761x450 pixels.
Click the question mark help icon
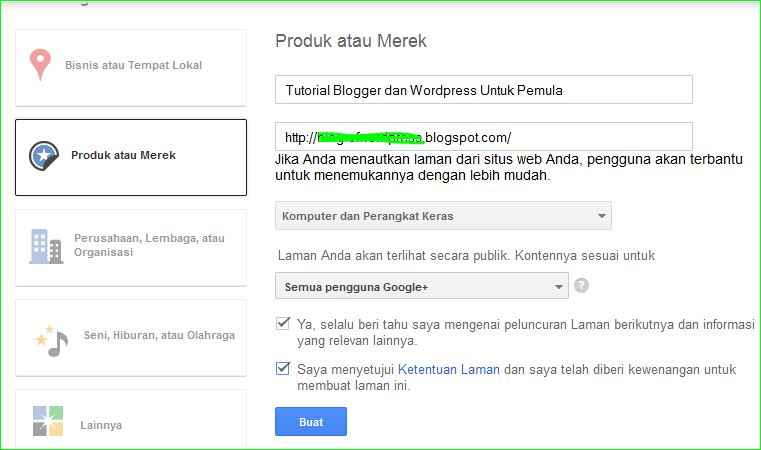[x=581, y=285]
